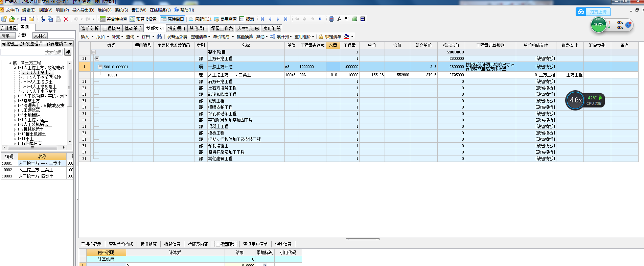
Task: Click the 批量换算 button
Action: (245, 37)
